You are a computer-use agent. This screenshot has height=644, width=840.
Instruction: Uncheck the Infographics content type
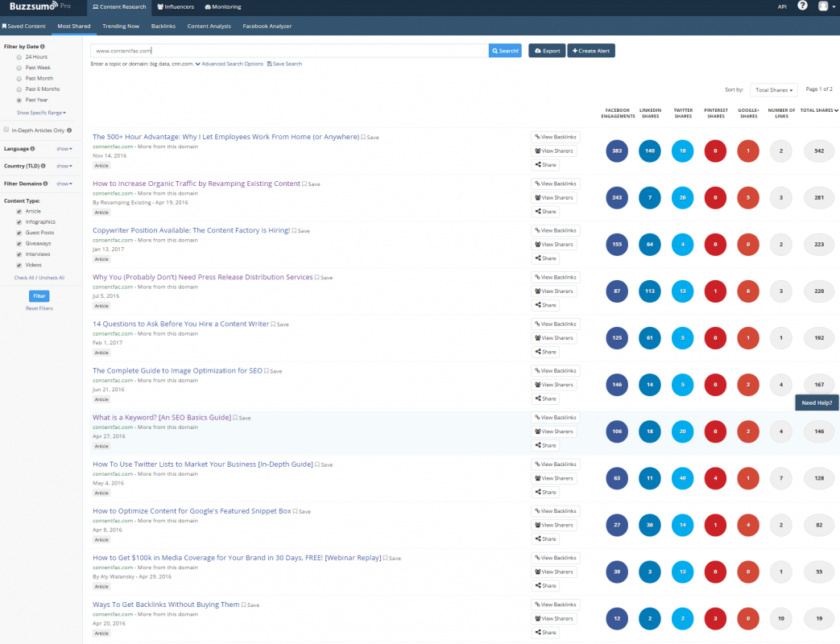pos(19,222)
